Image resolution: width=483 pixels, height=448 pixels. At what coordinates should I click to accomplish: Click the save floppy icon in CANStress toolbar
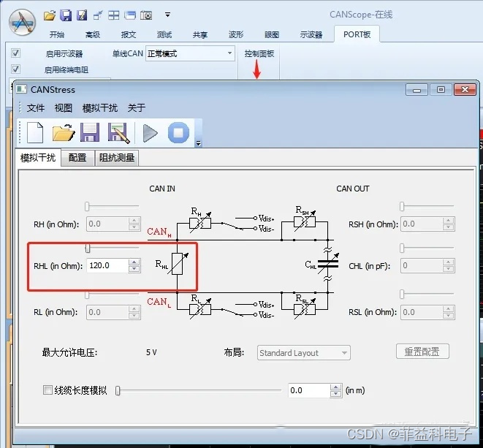point(90,132)
